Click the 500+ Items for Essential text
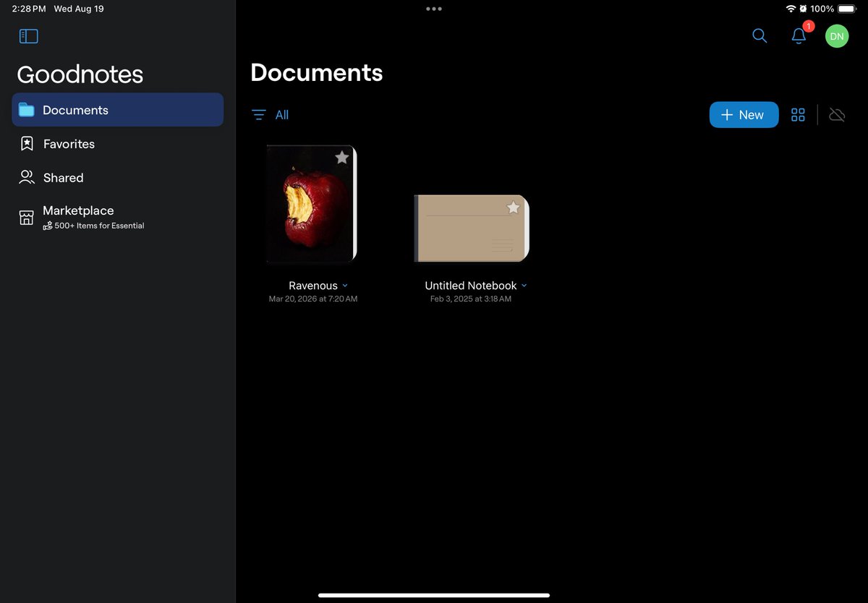This screenshot has width=868, height=603. 99,226
